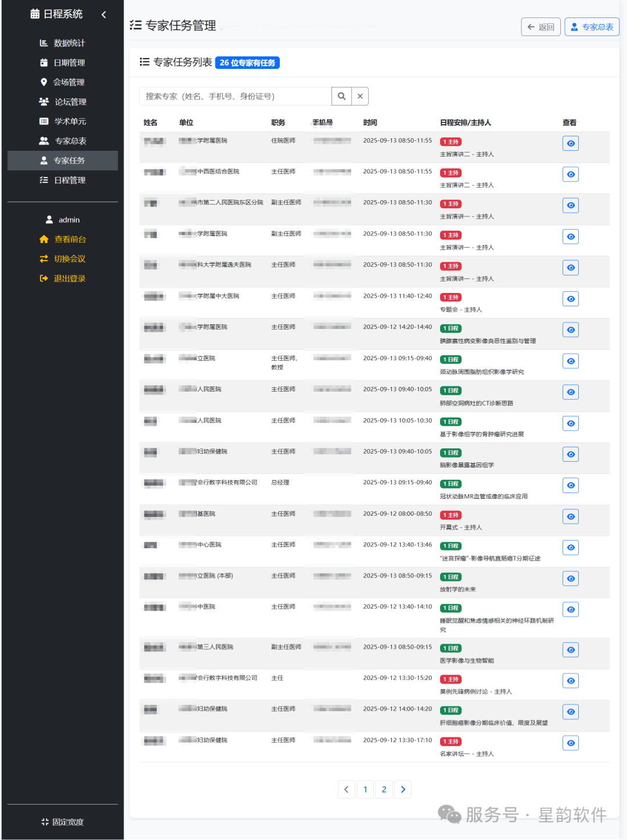This screenshot has width=627, height=840.
Task: Click the admin user entry
Action: click(x=63, y=220)
